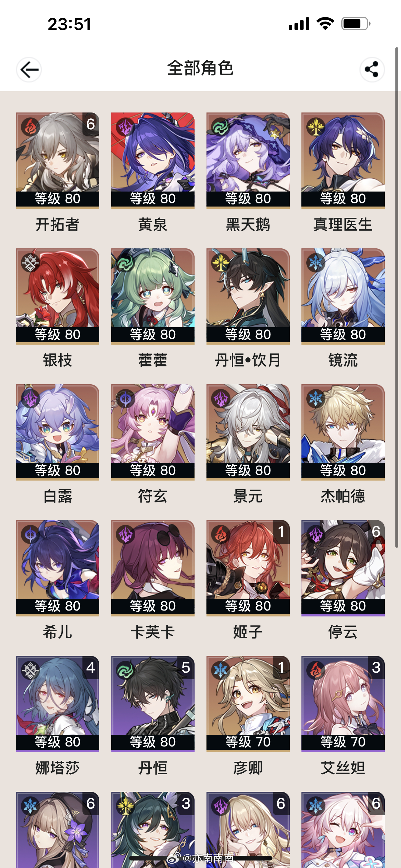Tap the back arrow icon
The image size is (401, 868).
tap(29, 69)
